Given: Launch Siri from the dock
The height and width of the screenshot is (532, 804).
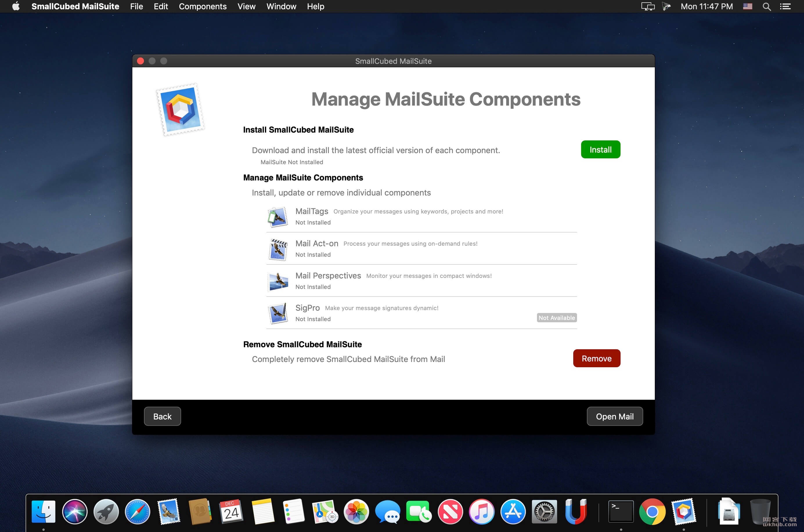Looking at the screenshot, I should click(75, 511).
